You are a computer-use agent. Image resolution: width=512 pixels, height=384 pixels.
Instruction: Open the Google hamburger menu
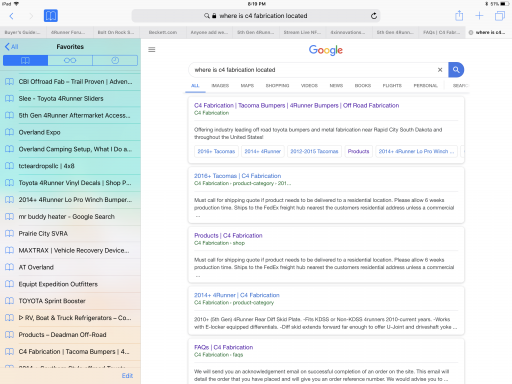click(152, 50)
